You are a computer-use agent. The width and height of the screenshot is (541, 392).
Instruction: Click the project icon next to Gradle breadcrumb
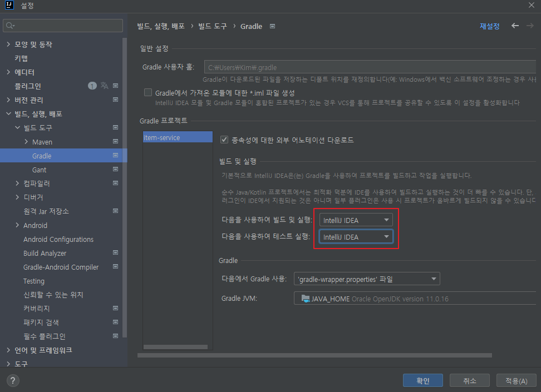click(x=273, y=26)
